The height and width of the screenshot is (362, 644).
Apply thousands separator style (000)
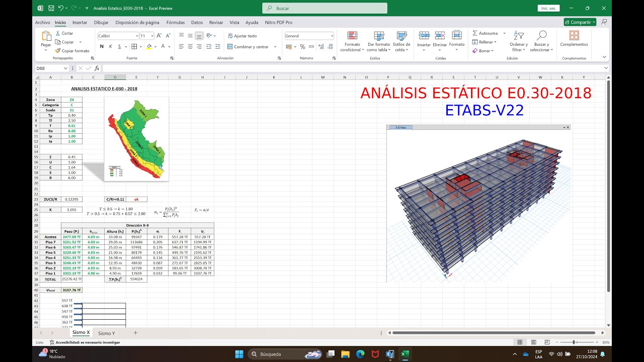(311, 46)
